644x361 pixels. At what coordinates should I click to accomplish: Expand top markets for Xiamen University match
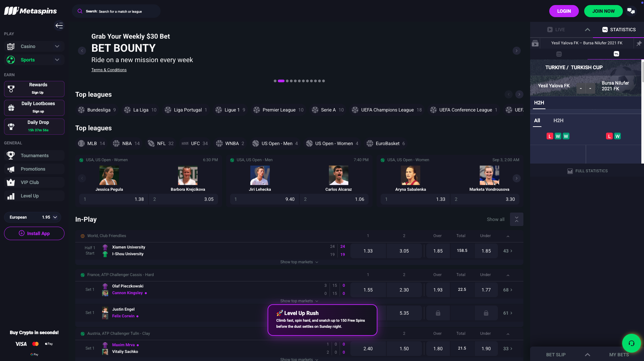(299, 262)
